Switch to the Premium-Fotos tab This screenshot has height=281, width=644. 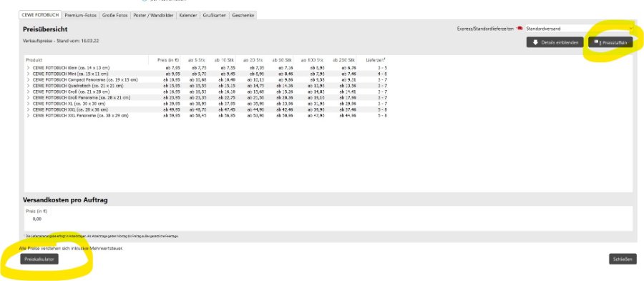pyautogui.click(x=80, y=15)
